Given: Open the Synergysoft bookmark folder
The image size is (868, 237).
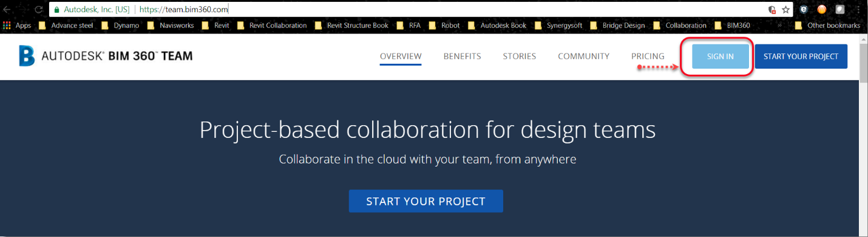Looking at the screenshot, I should tap(558, 26).
